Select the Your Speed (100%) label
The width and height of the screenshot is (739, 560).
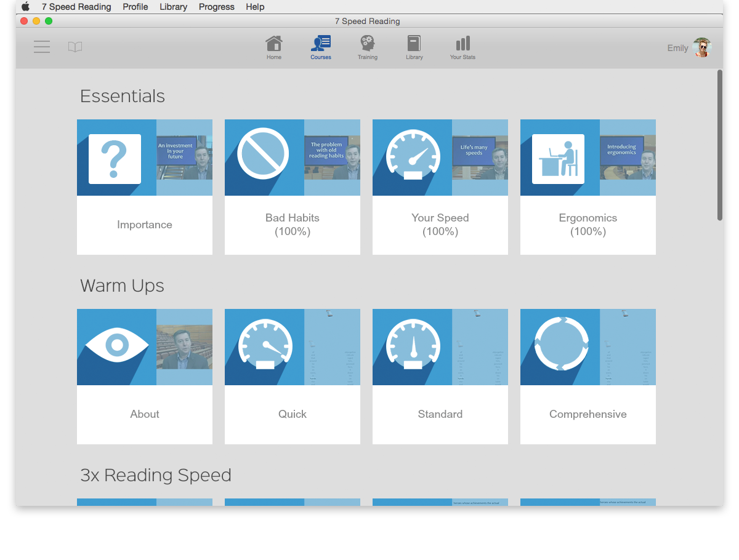(440, 225)
